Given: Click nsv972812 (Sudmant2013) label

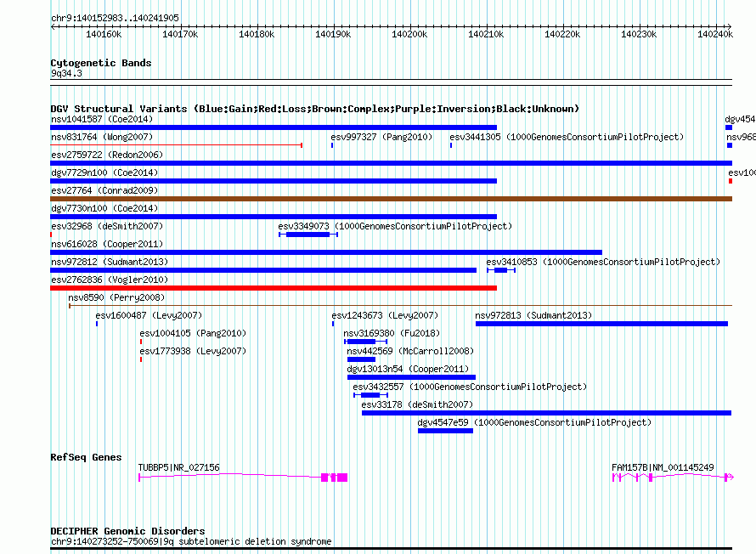Looking at the screenshot, I should tap(110, 262).
